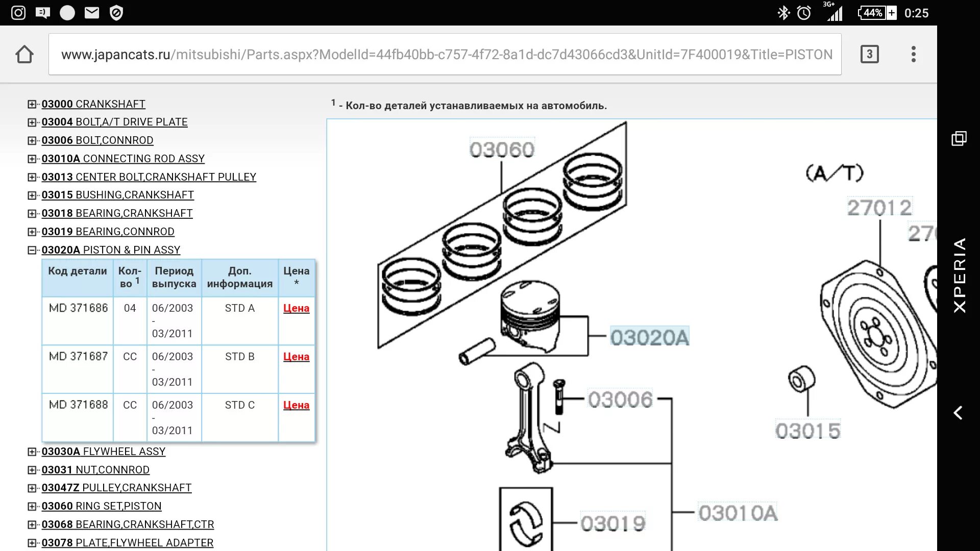Tap the Bluetooth status icon
Image resolution: width=980 pixels, height=551 pixels.
pyautogui.click(x=783, y=13)
